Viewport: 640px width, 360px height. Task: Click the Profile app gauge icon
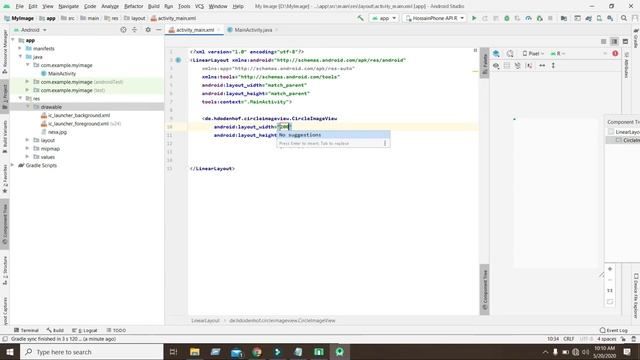528,18
